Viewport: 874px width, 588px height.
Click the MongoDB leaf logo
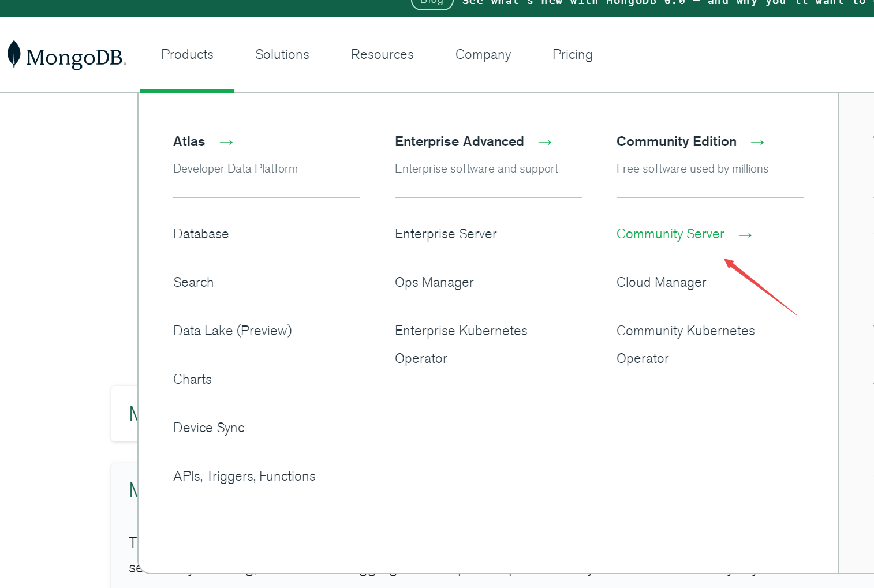[14, 54]
